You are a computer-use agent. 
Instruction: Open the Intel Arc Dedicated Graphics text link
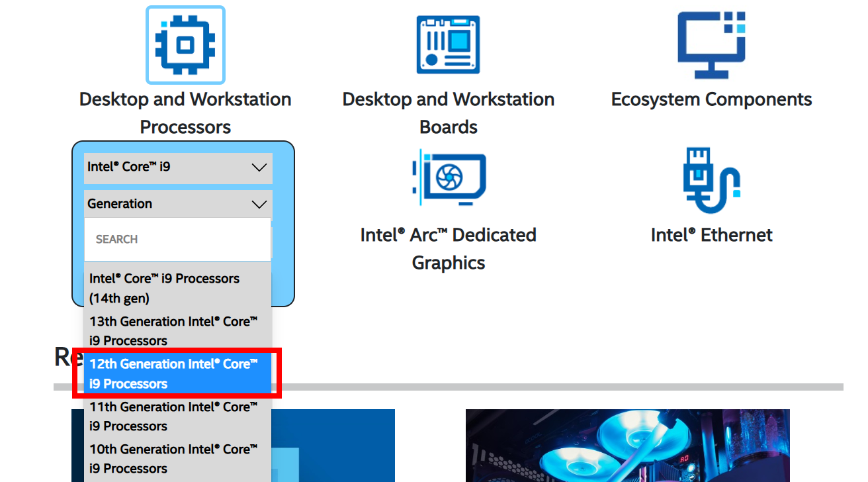point(449,249)
